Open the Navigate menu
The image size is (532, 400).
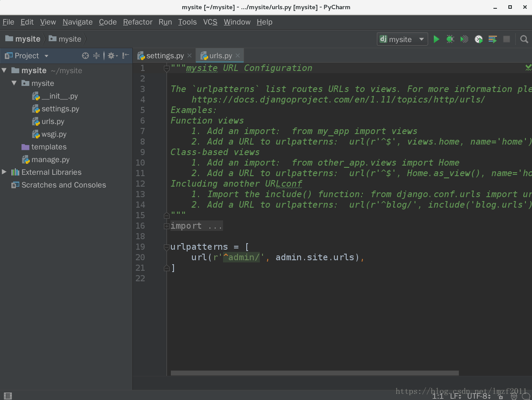(x=78, y=22)
